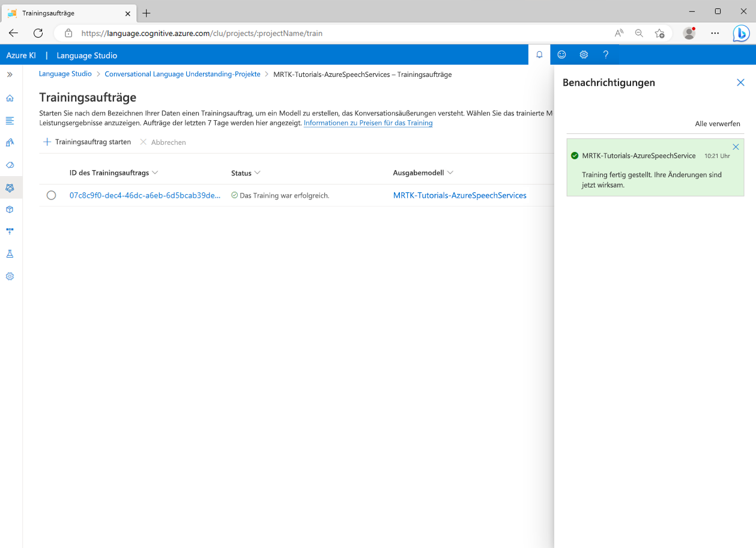Open the header settings gear icon
The height and width of the screenshot is (548, 756).
pos(584,55)
